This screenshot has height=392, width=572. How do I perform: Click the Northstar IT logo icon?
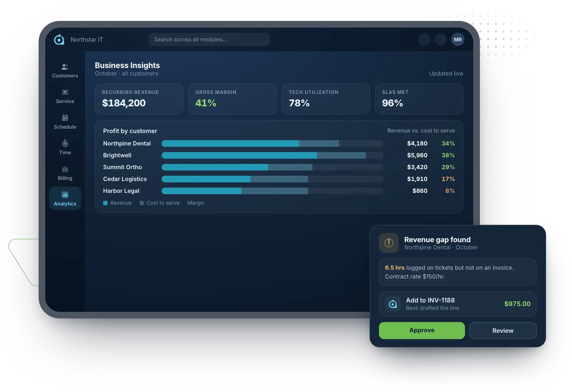click(x=59, y=40)
